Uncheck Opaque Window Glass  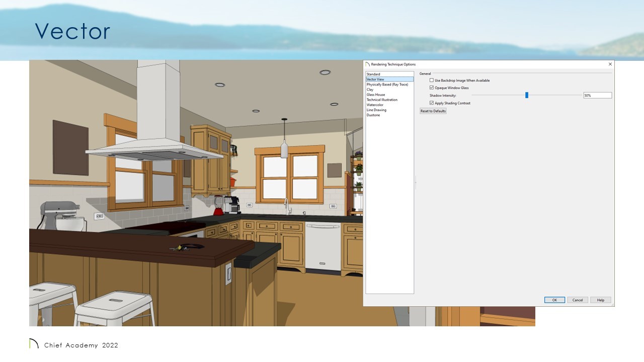(432, 88)
